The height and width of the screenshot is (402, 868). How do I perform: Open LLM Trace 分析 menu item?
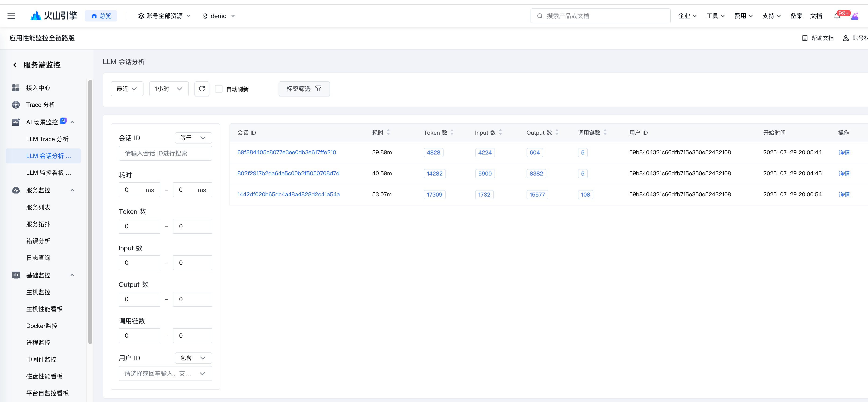tap(47, 139)
